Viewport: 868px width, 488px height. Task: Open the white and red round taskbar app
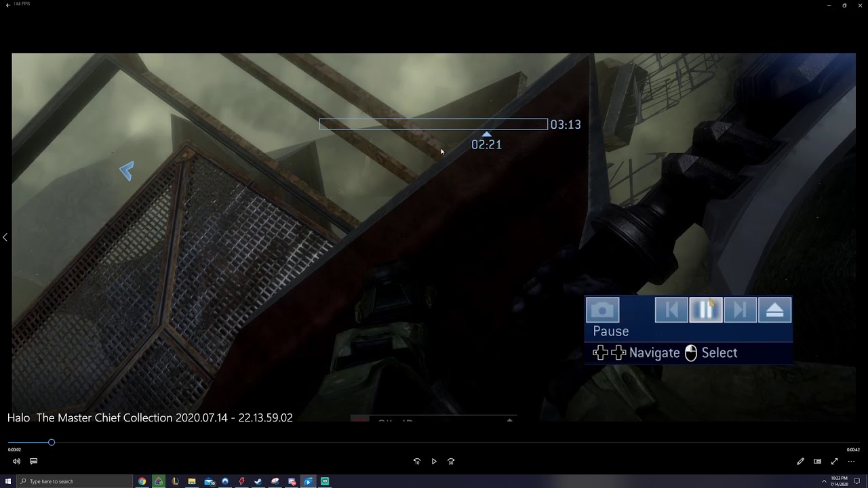pyautogui.click(x=275, y=481)
